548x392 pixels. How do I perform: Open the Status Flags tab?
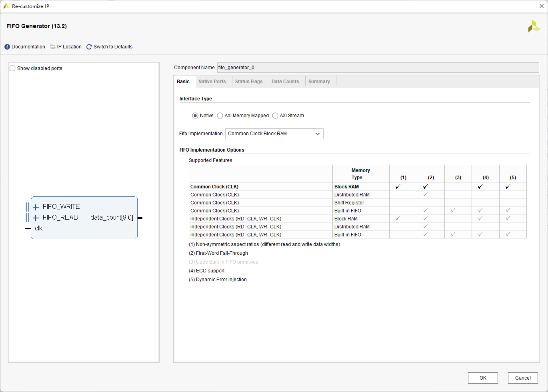pos(249,82)
